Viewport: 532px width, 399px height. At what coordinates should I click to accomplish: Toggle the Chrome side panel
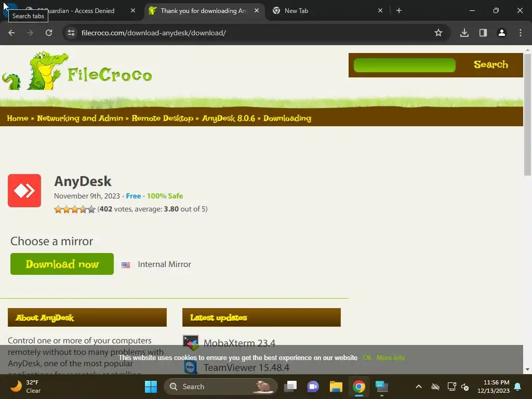pos(483,33)
